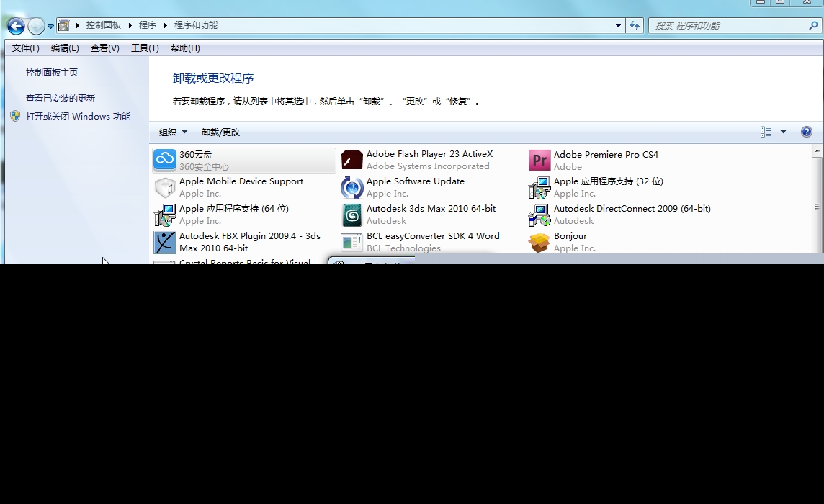The width and height of the screenshot is (824, 504).
Task: Select the BCL easyConverter SDK 4 Word text
Action: coord(433,236)
